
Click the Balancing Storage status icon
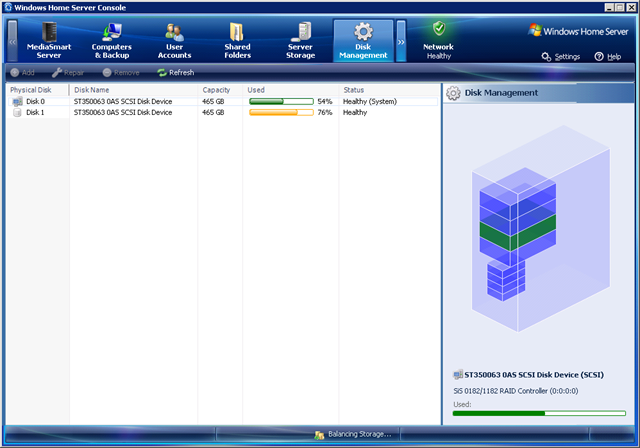pyautogui.click(x=319, y=435)
